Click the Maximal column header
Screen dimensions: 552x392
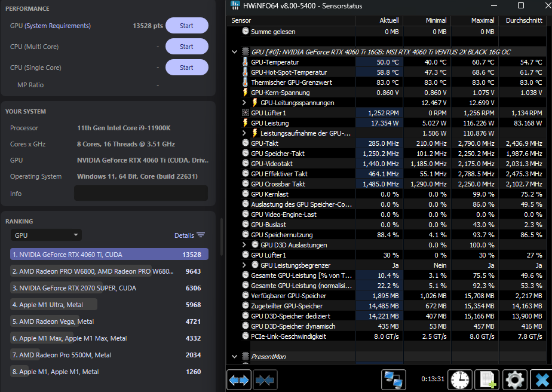[475, 20]
